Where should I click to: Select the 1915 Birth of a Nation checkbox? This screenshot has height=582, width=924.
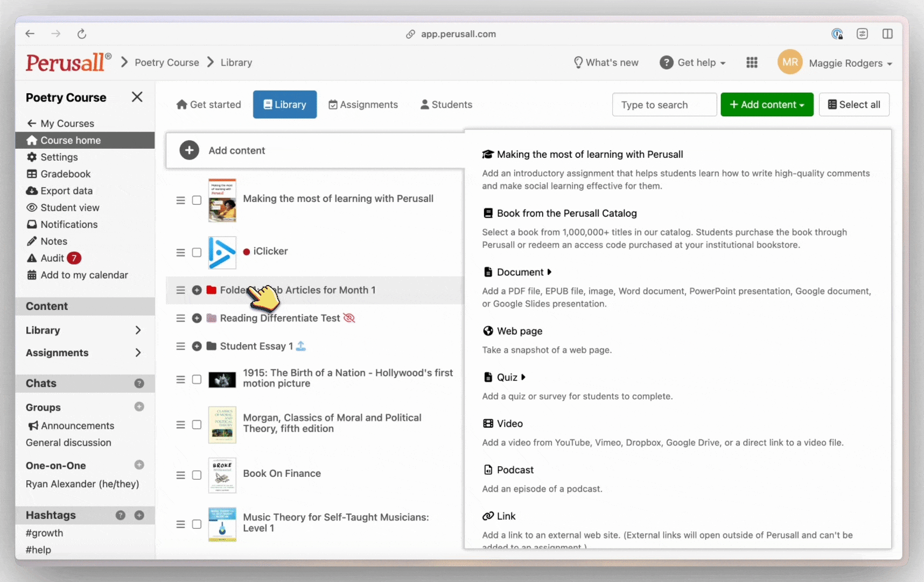click(x=197, y=379)
